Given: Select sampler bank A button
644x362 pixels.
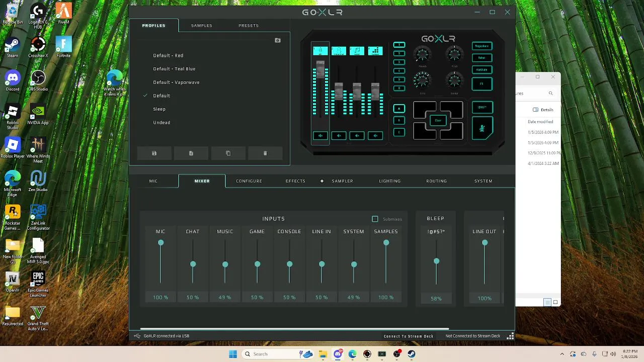Looking at the screenshot, I should pyautogui.click(x=399, y=109).
